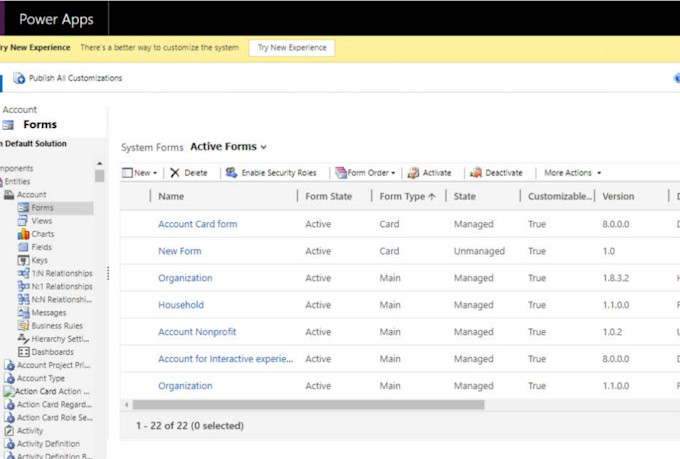Screen dimensions: 680x459
Task: Click the Enable Security Roles icon
Action: 231,173
